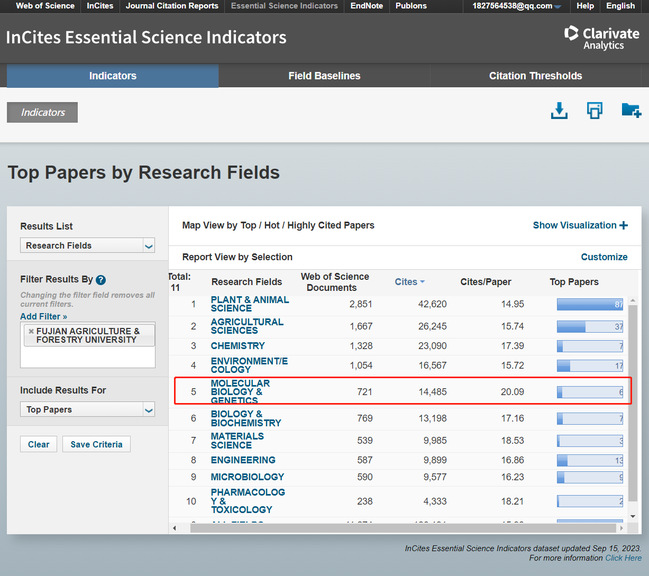649x576 pixels.
Task: Click the print report icon
Action: pos(595,111)
